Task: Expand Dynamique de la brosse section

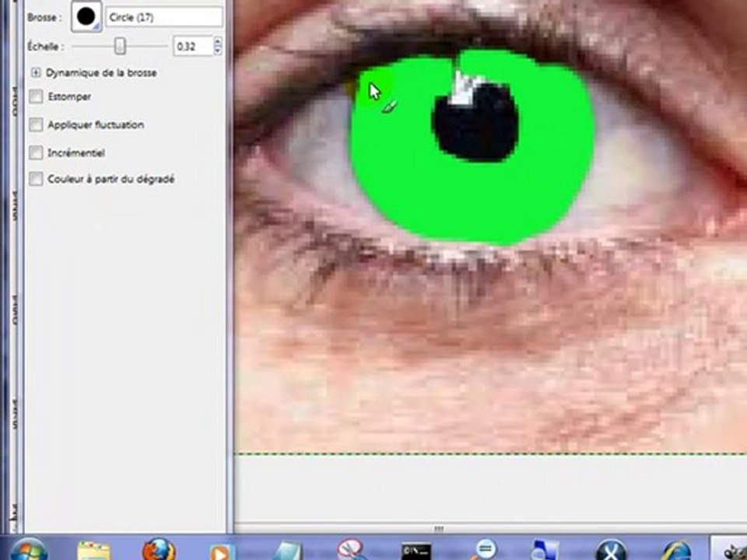Action: (x=36, y=72)
